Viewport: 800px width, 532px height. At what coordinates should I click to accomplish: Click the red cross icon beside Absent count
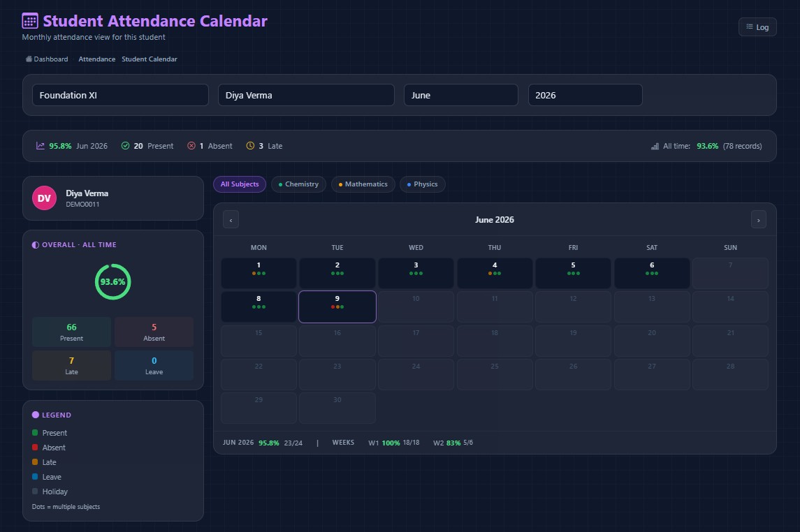click(x=191, y=146)
